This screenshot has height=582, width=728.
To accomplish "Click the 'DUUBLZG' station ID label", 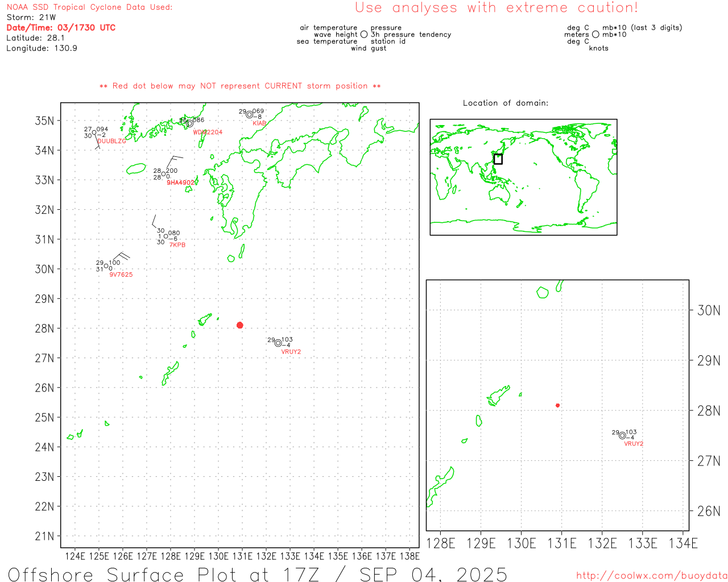I will point(111,141).
